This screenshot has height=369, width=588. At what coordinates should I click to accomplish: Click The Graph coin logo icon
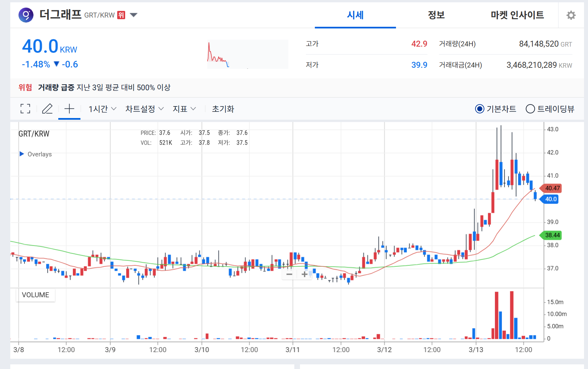pos(26,15)
